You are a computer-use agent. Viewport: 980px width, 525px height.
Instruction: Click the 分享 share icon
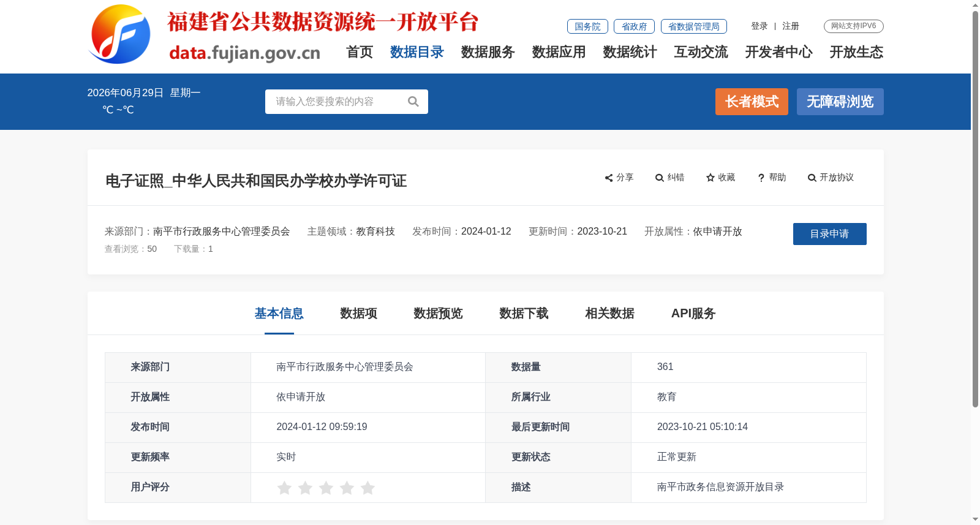609,178
